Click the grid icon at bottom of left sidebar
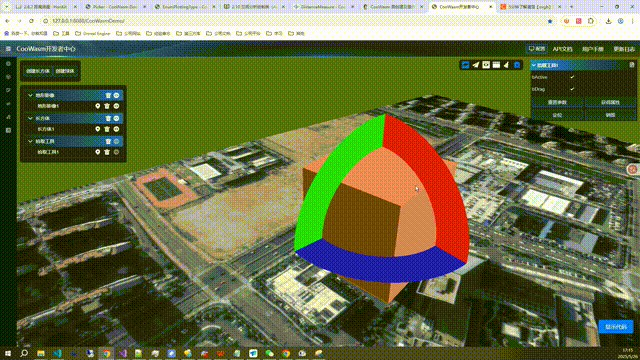640x360 pixels. (x=8, y=131)
